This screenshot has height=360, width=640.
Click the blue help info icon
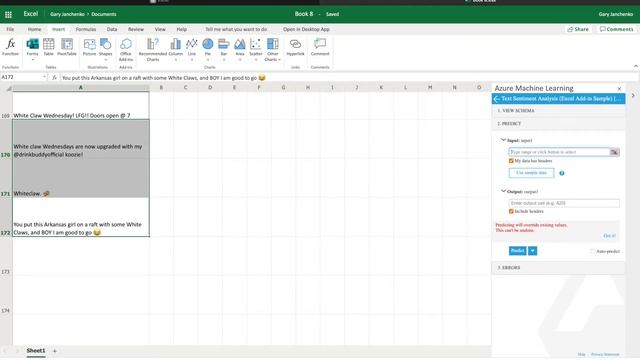click(x=562, y=173)
